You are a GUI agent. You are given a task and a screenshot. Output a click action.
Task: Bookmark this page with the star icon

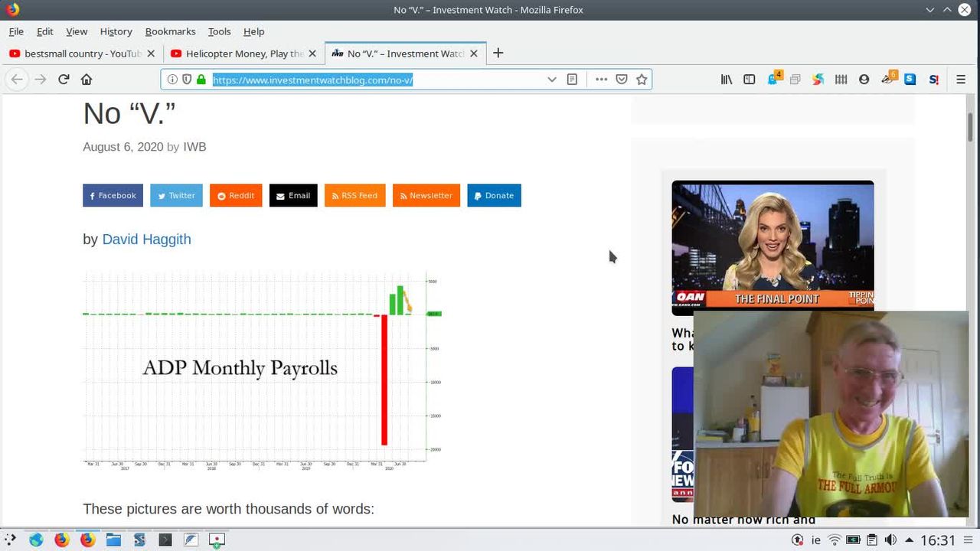click(642, 80)
